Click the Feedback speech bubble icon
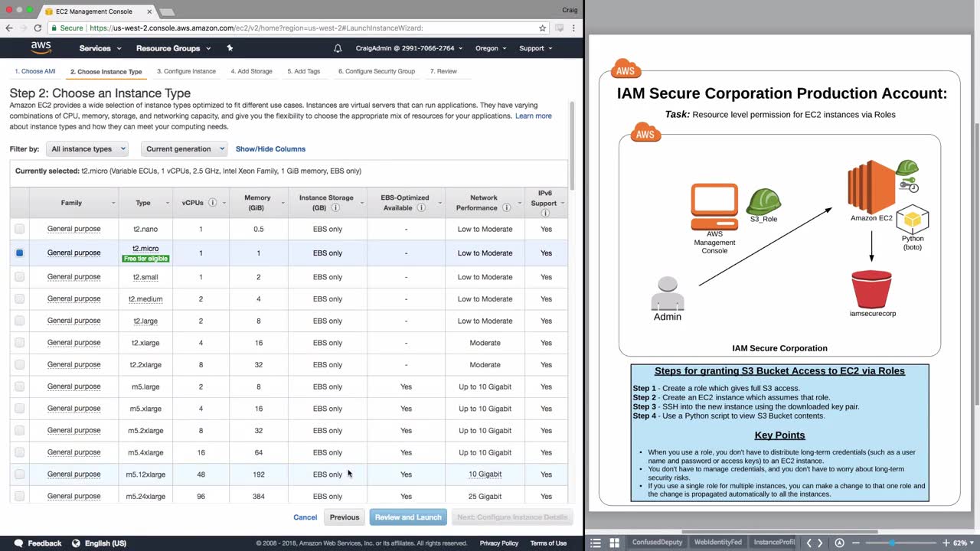 click(x=18, y=543)
